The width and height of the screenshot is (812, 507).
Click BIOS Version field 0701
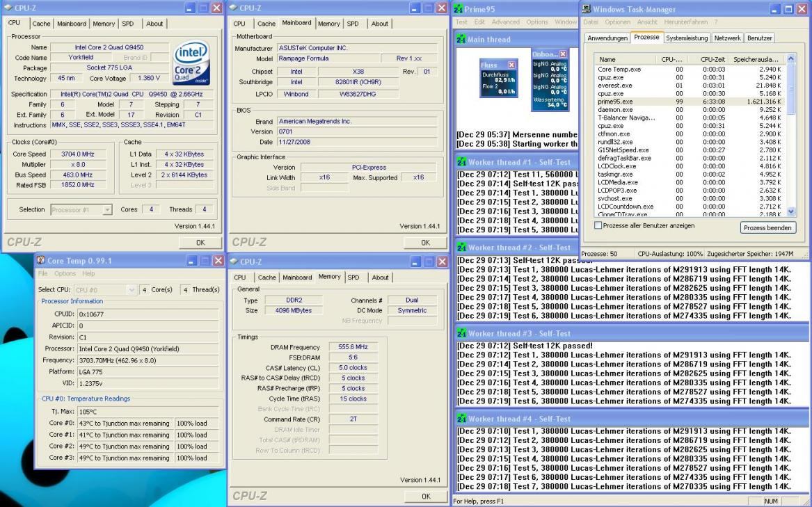click(357, 131)
